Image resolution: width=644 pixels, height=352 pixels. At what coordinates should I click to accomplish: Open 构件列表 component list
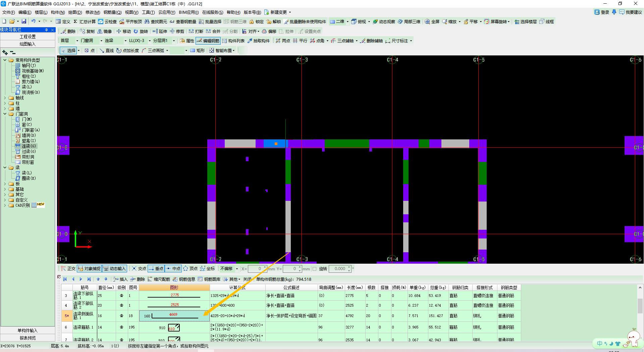pyautogui.click(x=233, y=41)
